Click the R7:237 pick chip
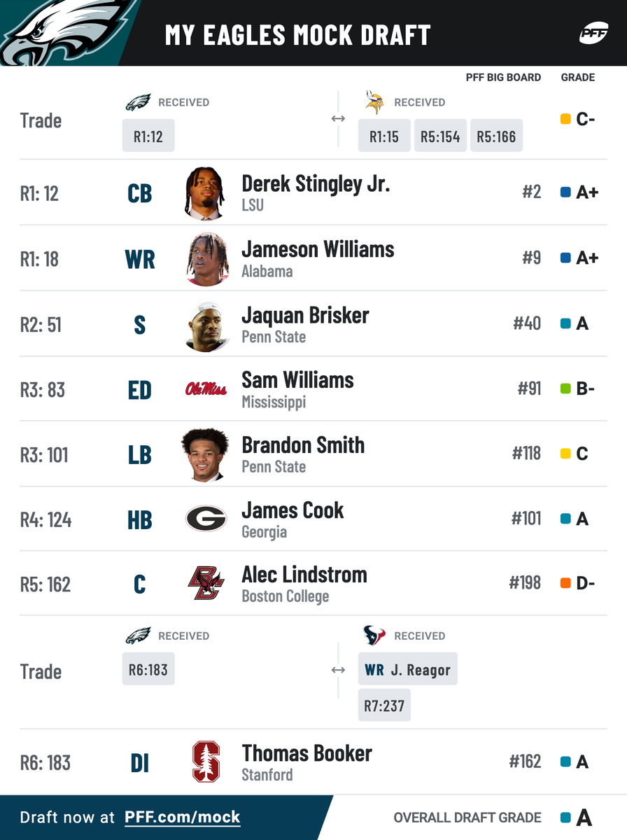This screenshot has height=840, width=627. [384, 706]
